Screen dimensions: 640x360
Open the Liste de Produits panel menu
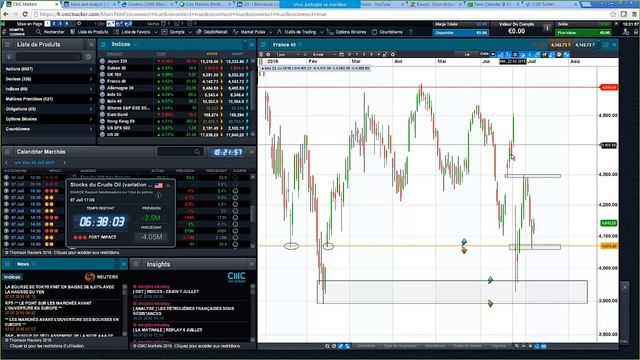(7, 44)
